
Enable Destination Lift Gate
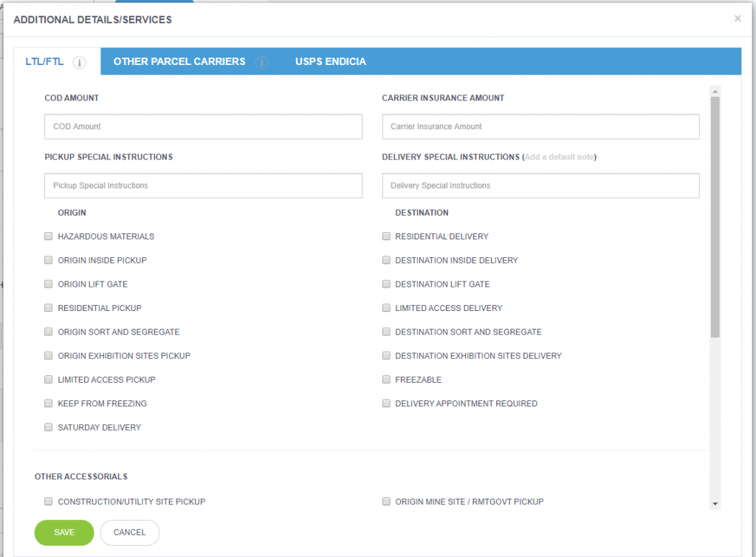(386, 284)
